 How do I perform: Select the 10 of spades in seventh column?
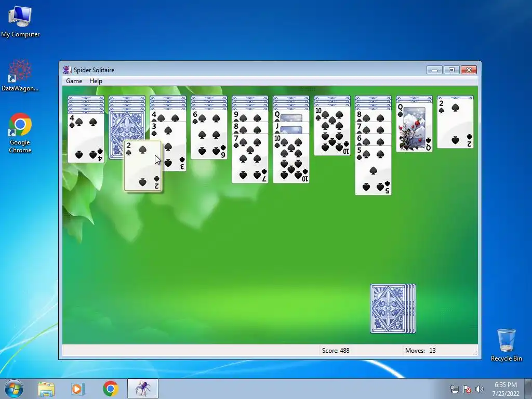click(332, 130)
